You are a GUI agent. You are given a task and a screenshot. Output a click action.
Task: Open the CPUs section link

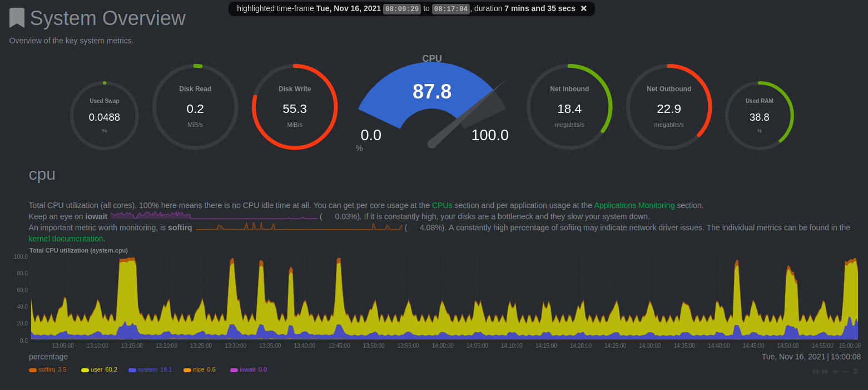coord(442,205)
